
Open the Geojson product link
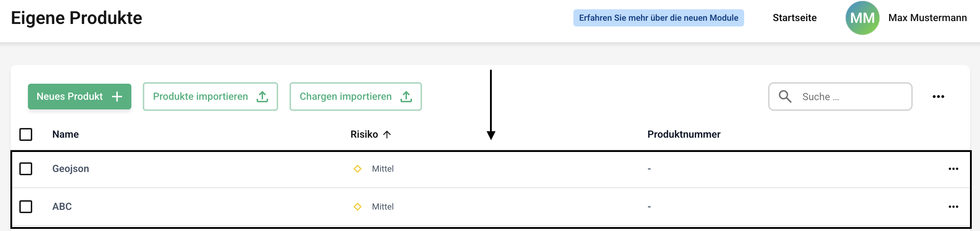coord(71,169)
